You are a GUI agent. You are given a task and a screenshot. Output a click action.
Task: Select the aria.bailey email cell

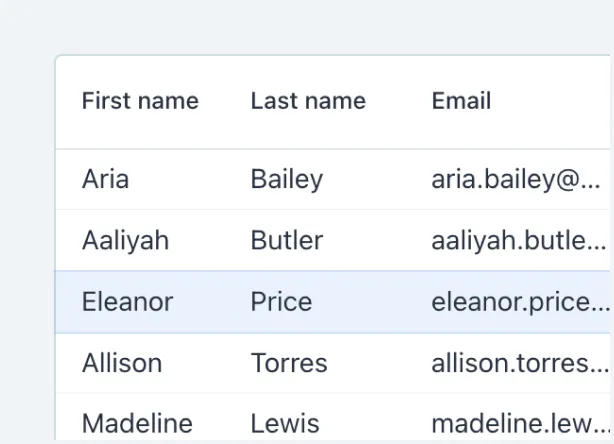click(514, 180)
